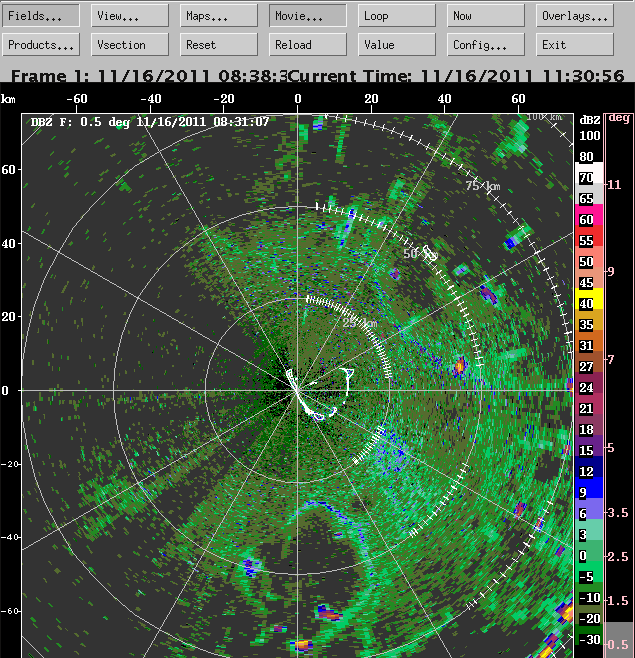Viewport: 635px width, 658px height.
Task: Open the Overlays... dialog
Action: pos(575,16)
